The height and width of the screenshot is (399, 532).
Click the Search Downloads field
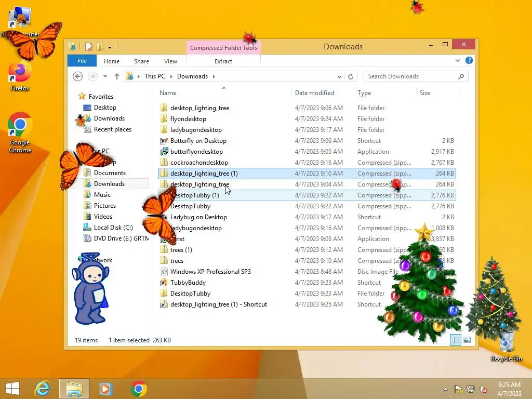[416, 76]
